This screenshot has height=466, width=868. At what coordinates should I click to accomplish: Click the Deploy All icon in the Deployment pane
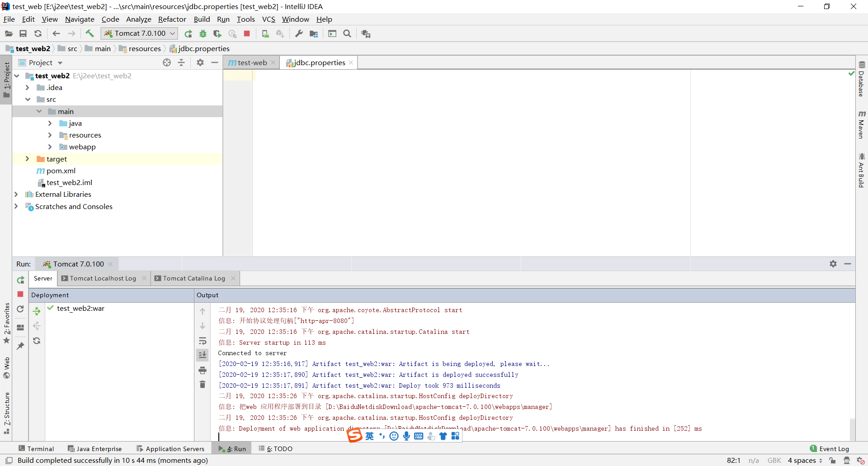point(37,311)
